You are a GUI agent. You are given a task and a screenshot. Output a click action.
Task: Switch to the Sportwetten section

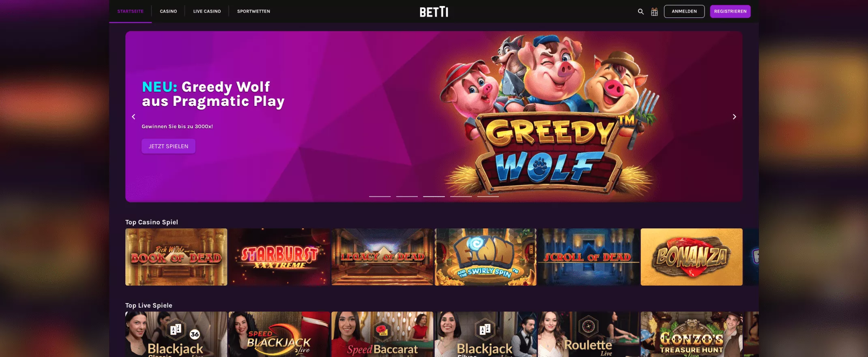click(x=254, y=11)
